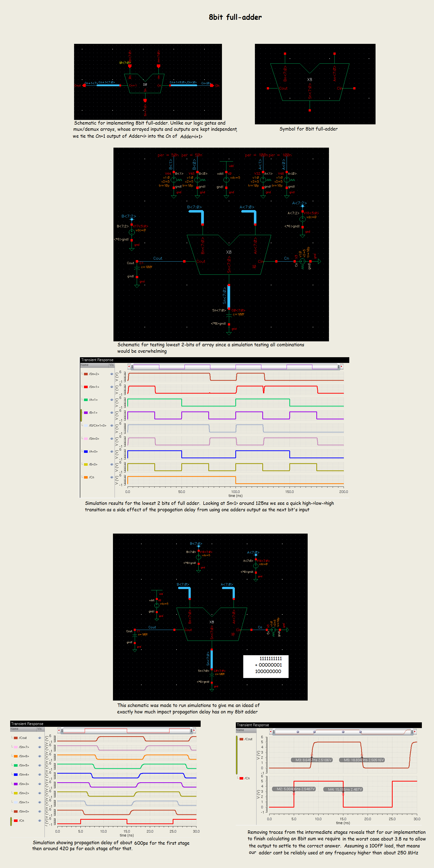Click right scroll arrow of second waveform overview
The width and height of the screenshot is (434, 868).
click(194, 731)
